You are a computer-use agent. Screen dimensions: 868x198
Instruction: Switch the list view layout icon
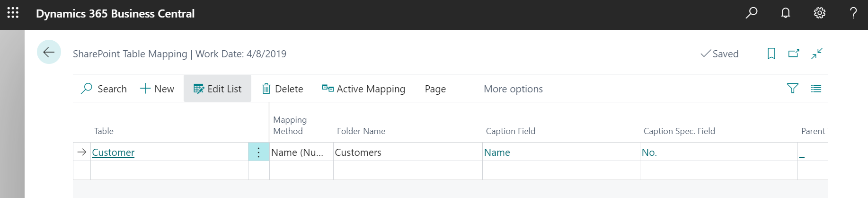click(816, 89)
